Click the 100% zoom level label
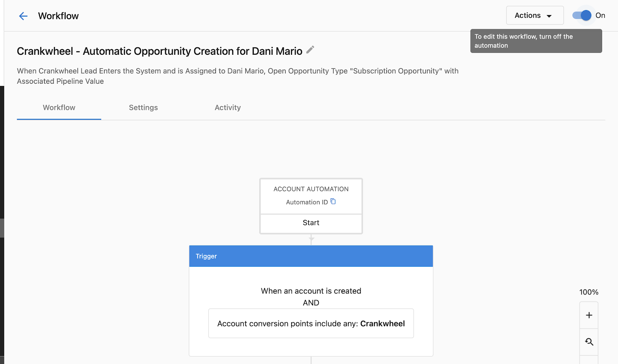Image resolution: width=618 pixels, height=364 pixels. pos(589,292)
